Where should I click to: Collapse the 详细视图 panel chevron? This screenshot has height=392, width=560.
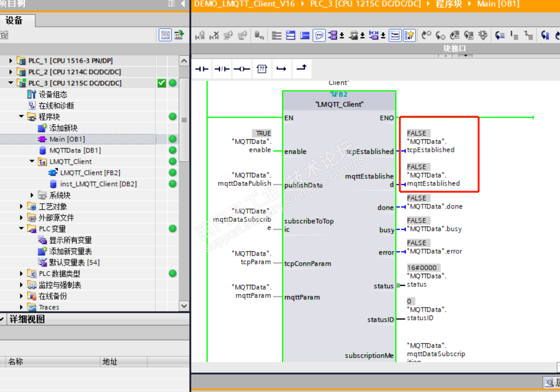click(x=2, y=319)
